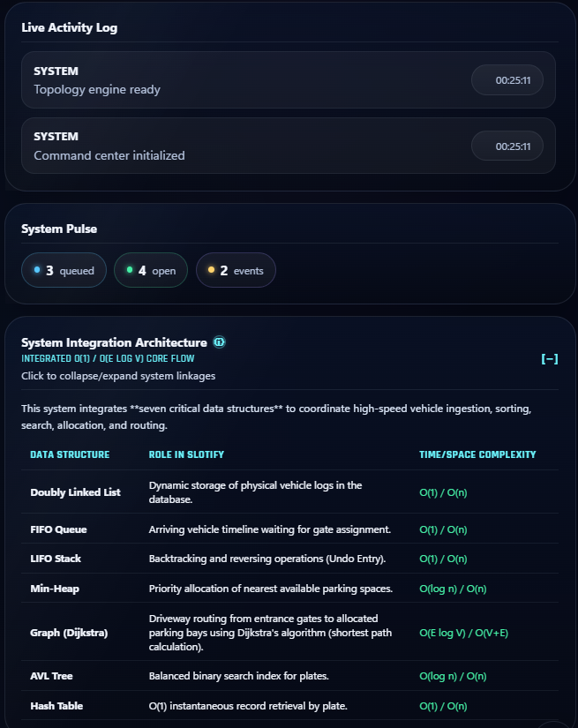
Task: Click the System Integration Architecture heading
Action: point(114,342)
